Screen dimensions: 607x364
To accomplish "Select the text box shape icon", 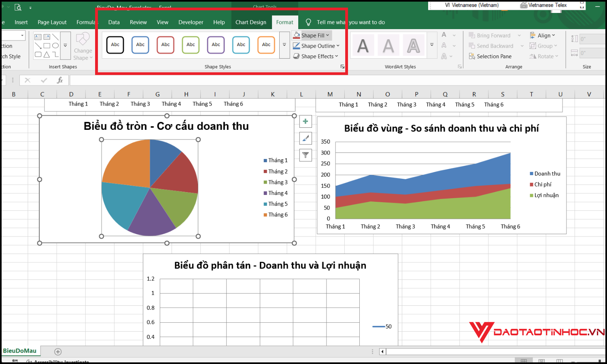I will pos(38,37).
